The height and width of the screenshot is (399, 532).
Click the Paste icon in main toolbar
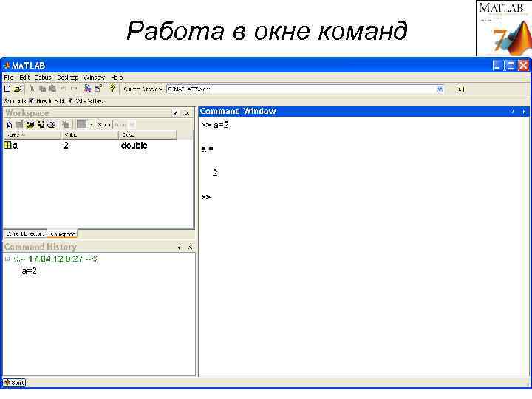tap(52, 89)
